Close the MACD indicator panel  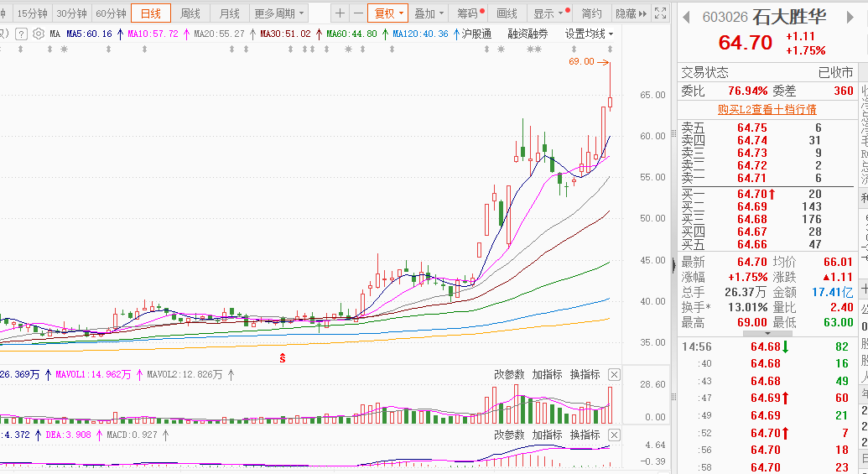click(614, 435)
